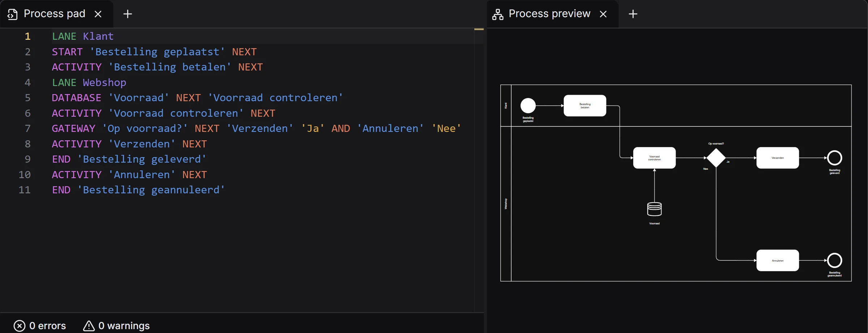Click line number 11 in the gutter
The width and height of the screenshot is (868, 333).
[x=25, y=190]
